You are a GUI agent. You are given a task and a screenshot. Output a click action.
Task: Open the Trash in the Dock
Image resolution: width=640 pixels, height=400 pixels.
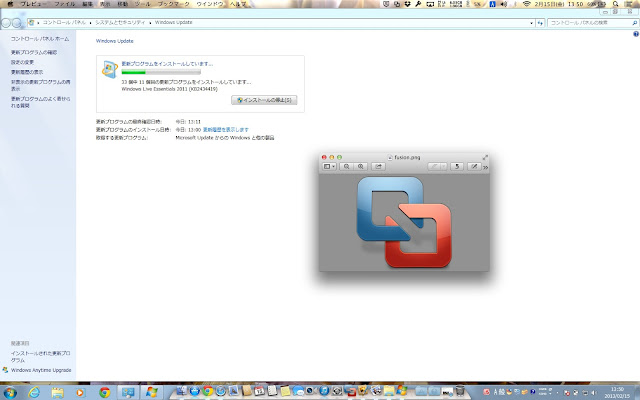(x=460, y=391)
